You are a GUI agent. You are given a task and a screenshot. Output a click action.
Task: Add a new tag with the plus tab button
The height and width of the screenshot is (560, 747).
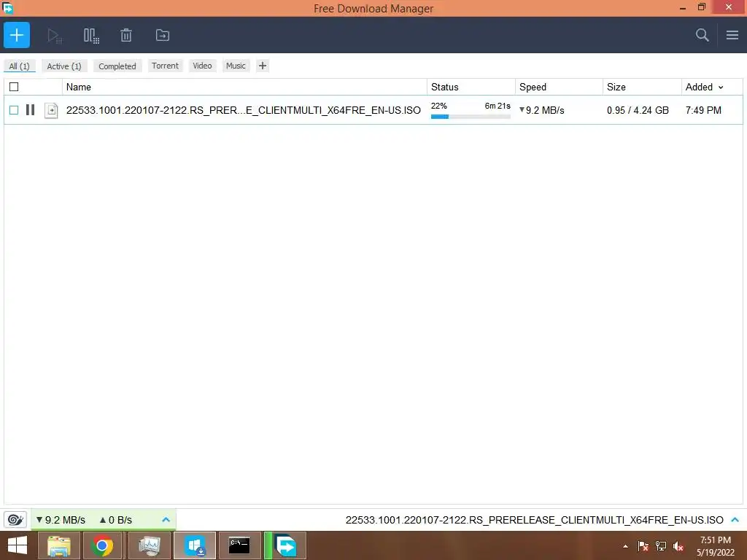tap(263, 66)
